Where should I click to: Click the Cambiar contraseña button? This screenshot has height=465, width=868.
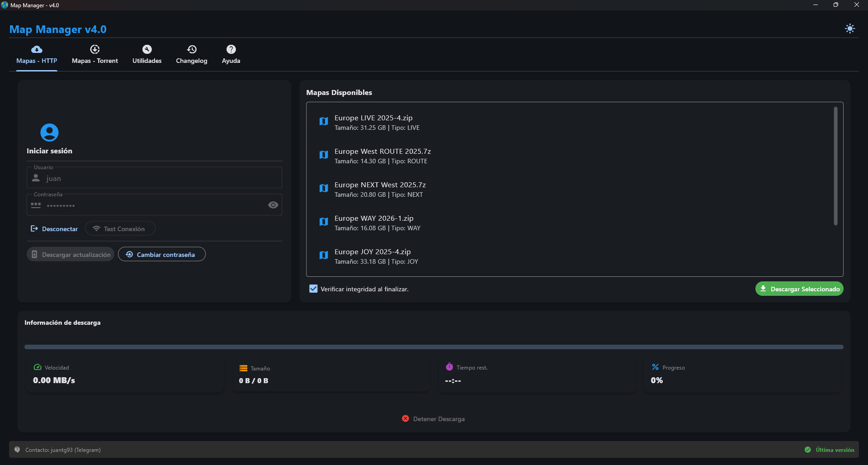(x=161, y=254)
